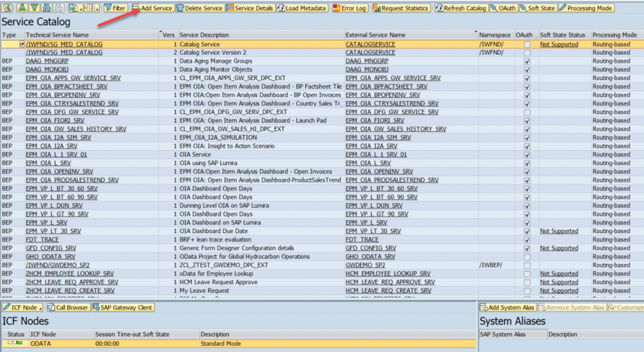Image resolution: width=644 pixels, height=352 pixels.
Task: Launch SAP Gateway Client
Action: [x=123, y=307]
